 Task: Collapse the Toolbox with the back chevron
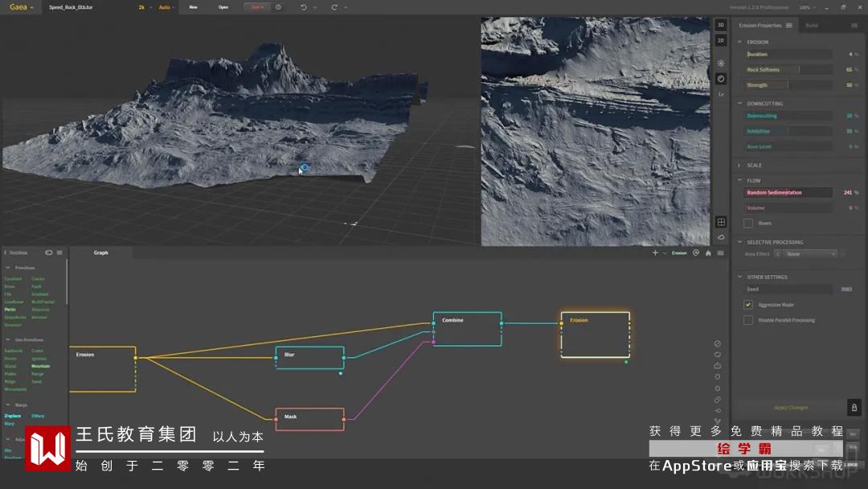coord(6,253)
